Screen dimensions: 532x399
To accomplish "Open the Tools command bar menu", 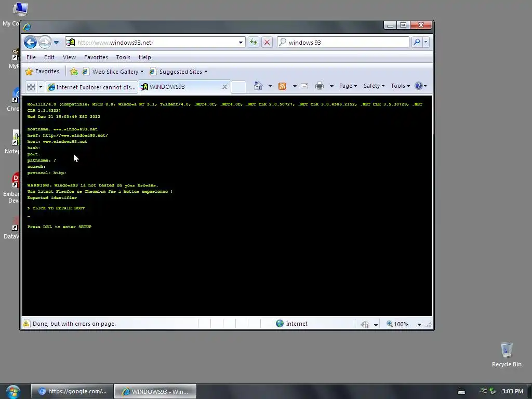I will tap(401, 86).
